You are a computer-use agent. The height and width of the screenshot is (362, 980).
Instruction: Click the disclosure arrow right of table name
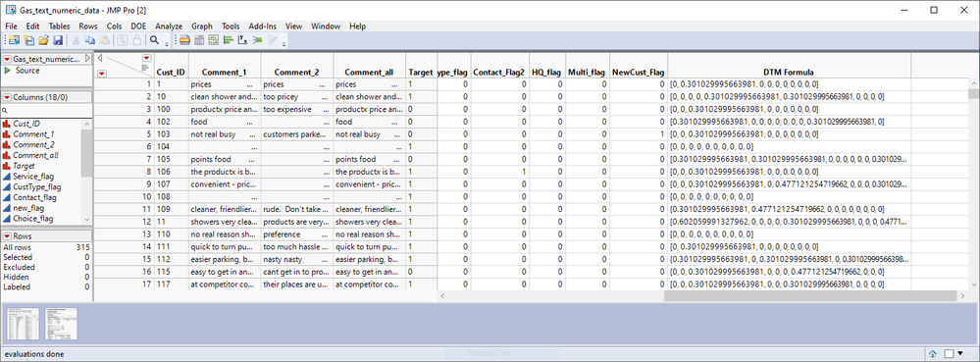87,59
